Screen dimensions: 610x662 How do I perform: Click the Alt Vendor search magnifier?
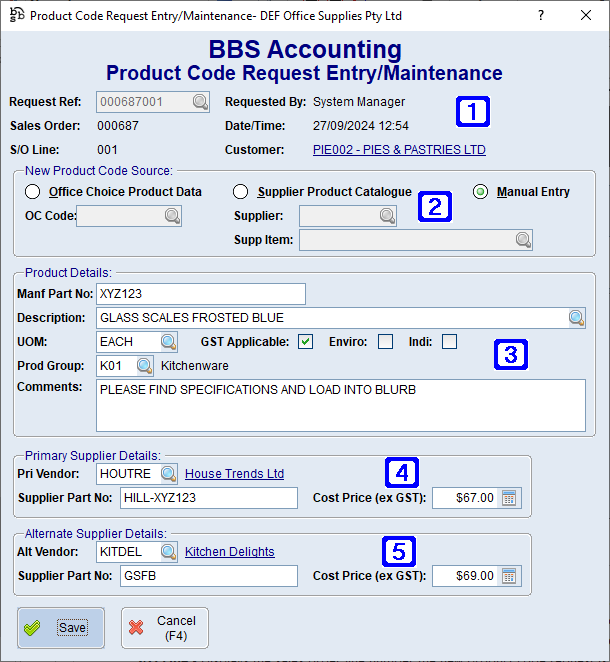tap(168, 552)
